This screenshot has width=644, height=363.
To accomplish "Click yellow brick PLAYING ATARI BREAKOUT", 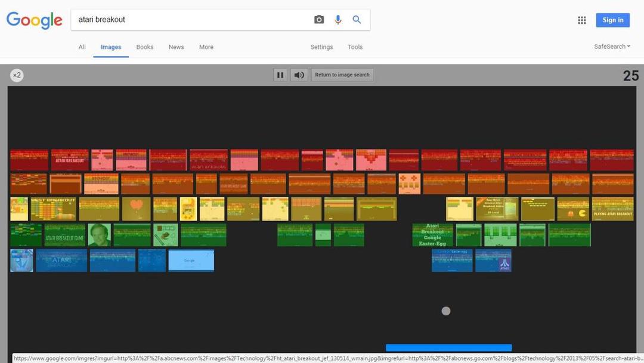I will pos(613,209).
